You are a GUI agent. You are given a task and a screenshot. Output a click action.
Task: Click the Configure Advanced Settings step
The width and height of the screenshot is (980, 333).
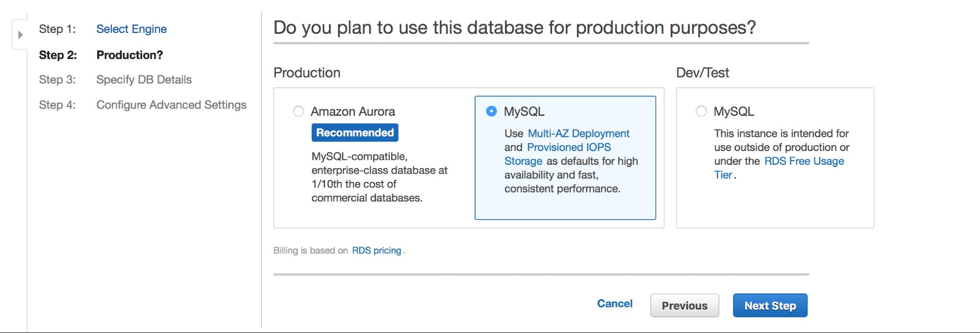click(171, 105)
